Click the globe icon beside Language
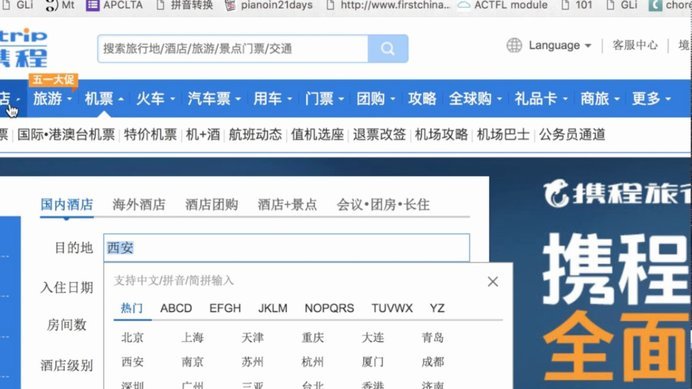 514,45
